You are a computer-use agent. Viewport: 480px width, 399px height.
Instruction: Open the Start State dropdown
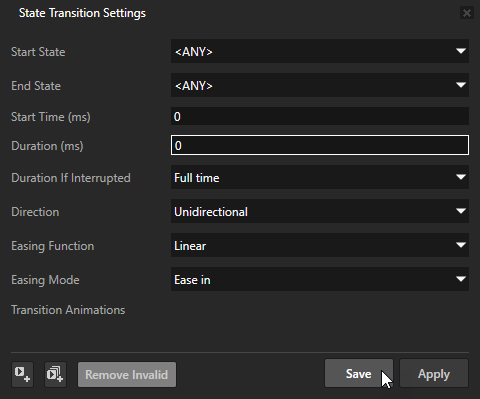tap(320, 51)
